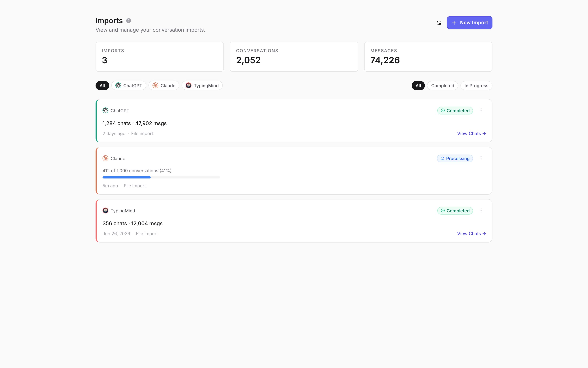Click the help icon next to Imports
588x368 pixels.
[129, 21]
